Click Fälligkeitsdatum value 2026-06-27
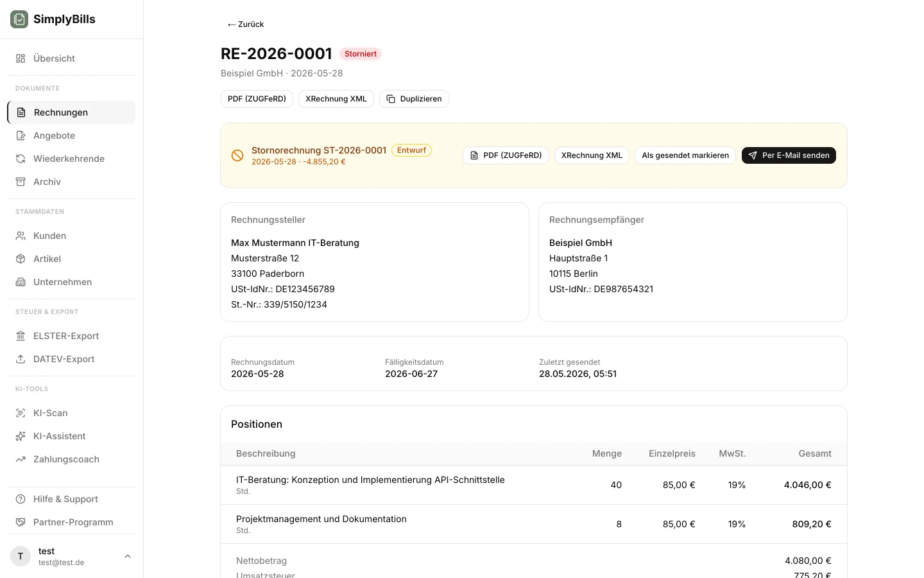The image size is (924, 578). 411,374
